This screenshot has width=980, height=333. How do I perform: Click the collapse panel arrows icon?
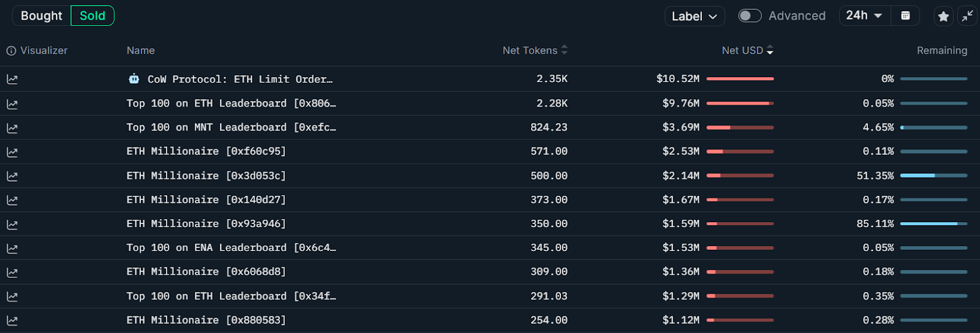[967, 16]
